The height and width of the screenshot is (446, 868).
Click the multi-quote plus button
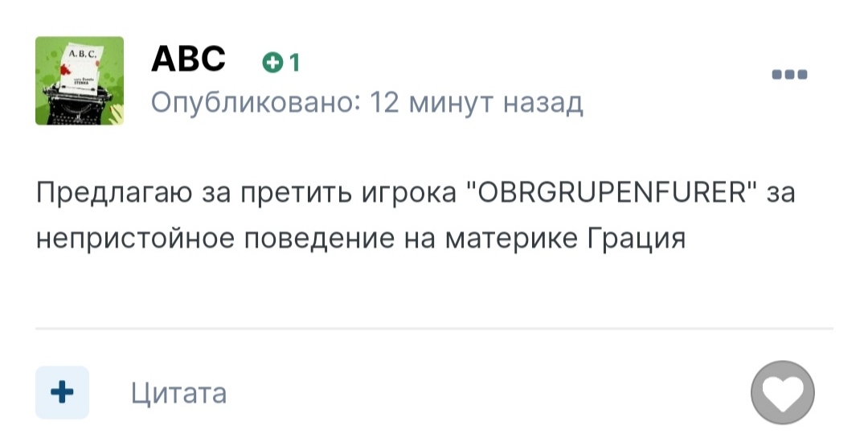tap(62, 392)
